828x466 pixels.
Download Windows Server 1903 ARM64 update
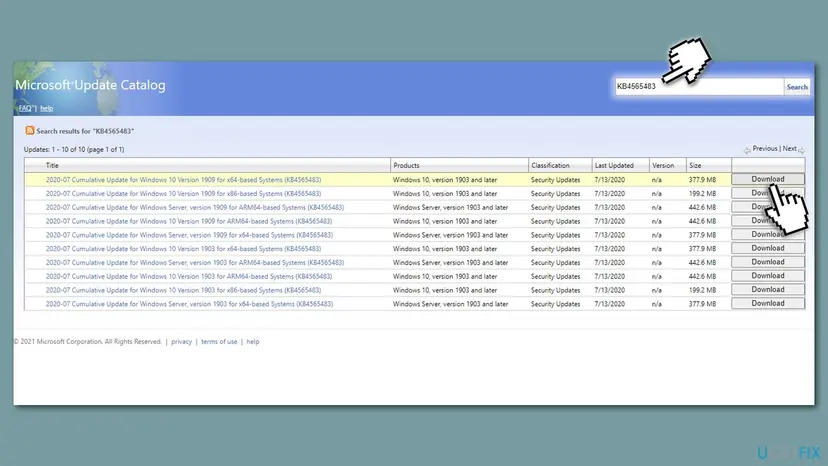point(768,262)
